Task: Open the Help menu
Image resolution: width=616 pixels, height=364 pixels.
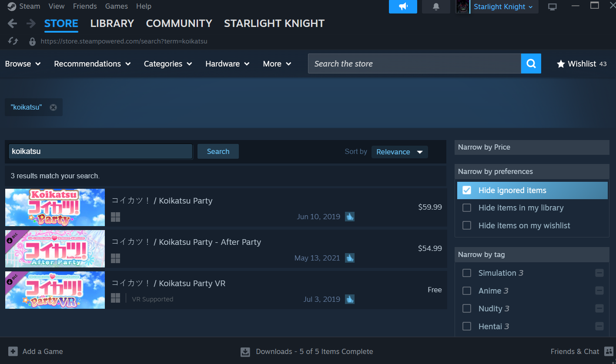Action: (x=144, y=6)
